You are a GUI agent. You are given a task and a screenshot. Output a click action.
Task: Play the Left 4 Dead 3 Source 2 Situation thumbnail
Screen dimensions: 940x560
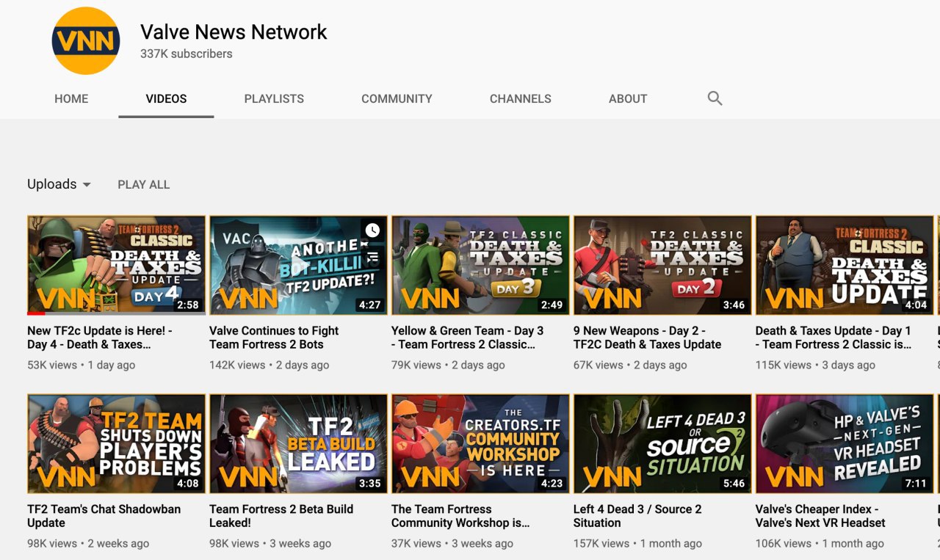coord(662,443)
